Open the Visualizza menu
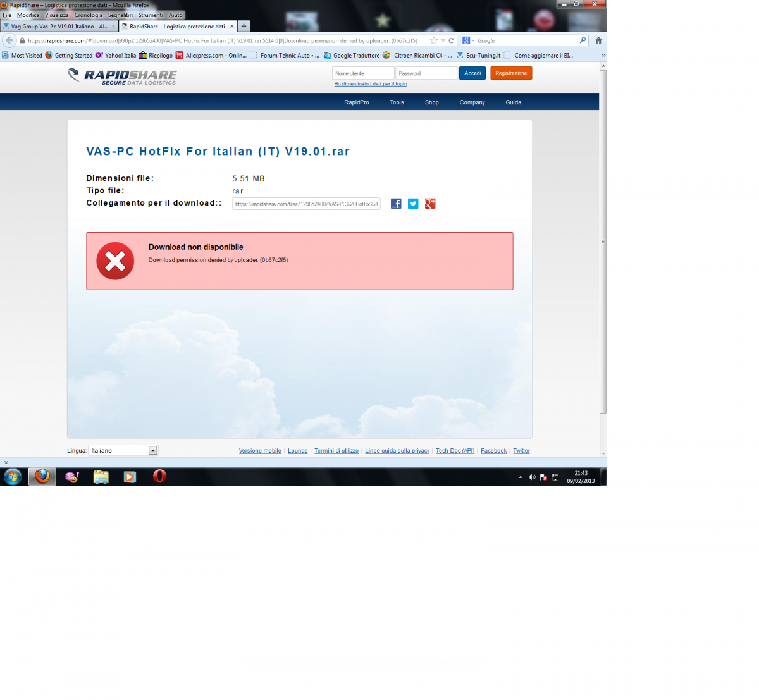This screenshot has width=759, height=700. tap(57, 15)
